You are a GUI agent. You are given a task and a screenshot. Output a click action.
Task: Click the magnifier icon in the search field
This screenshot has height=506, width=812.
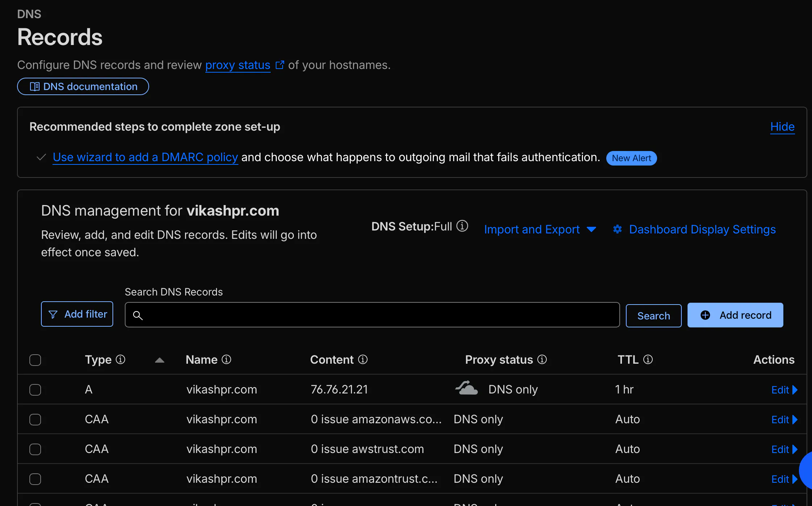point(138,315)
